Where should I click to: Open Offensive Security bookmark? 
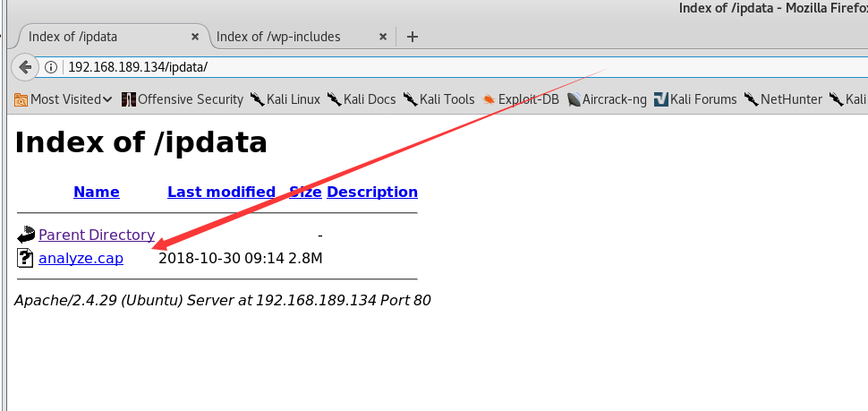click(x=183, y=99)
